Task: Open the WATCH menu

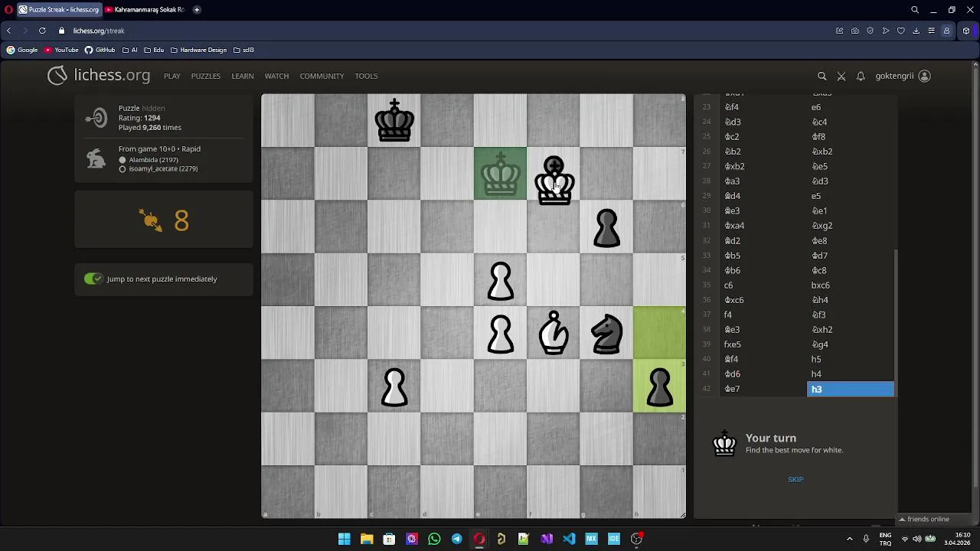Action: 276,76
